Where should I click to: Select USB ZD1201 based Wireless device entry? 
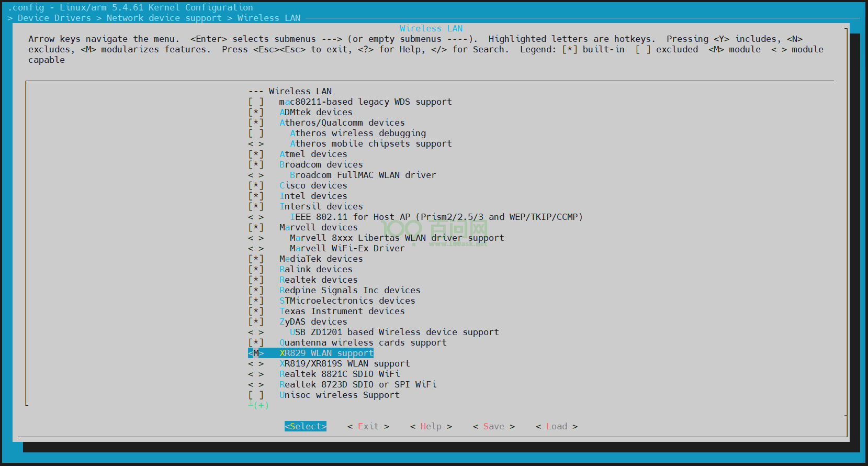[x=394, y=332]
